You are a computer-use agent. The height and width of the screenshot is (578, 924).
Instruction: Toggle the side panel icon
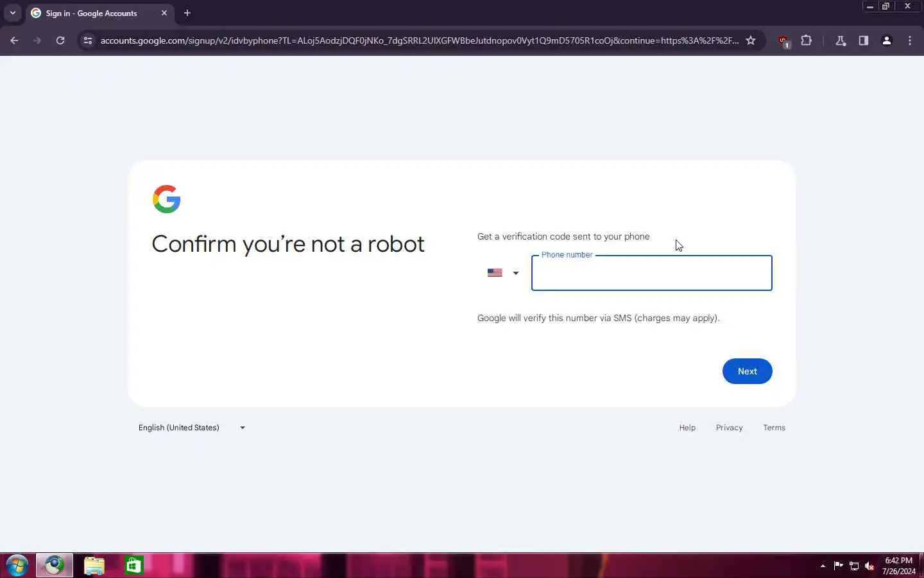coord(864,40)
